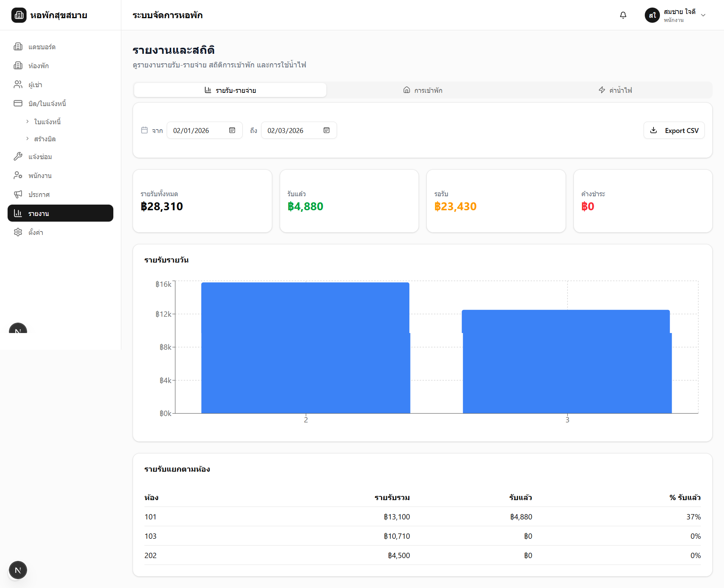The height and width of the screenshot is (588, 724).
Task: Click the แดชบอร์ด sidebar icon
Action: coord(18,47)
